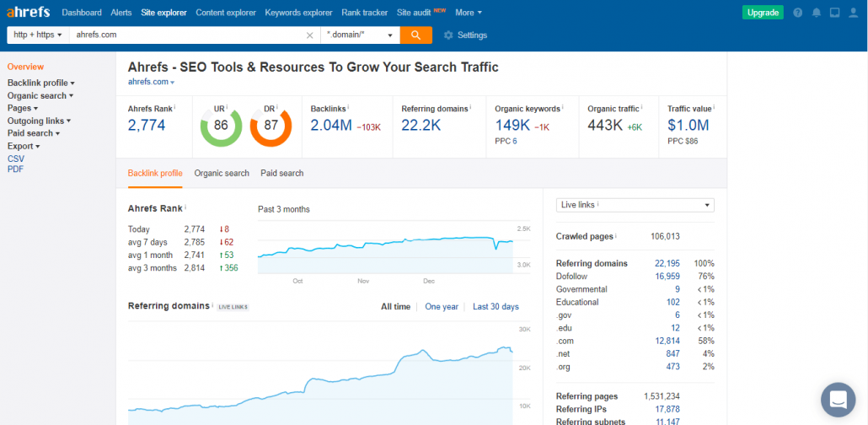Click the Settings gear icon
The height and width of the screenshot is (425, 868).
(x=448, y=35)
